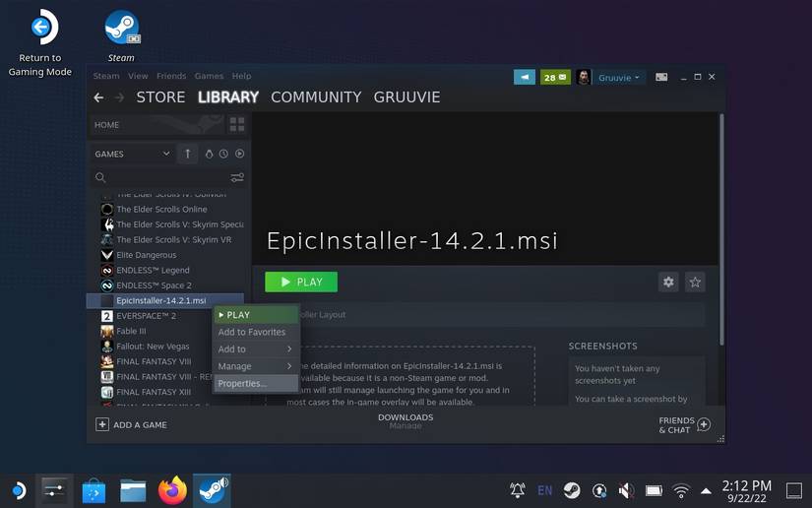
Task: Open the GRUUVIE profile tab
Action: coord(407,97)
